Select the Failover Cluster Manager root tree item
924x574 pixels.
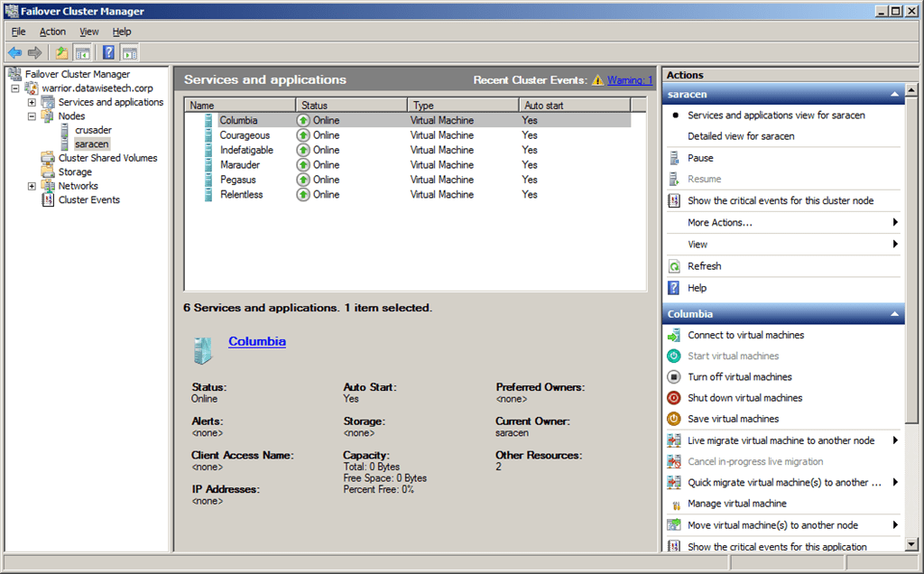coord(78,74)
